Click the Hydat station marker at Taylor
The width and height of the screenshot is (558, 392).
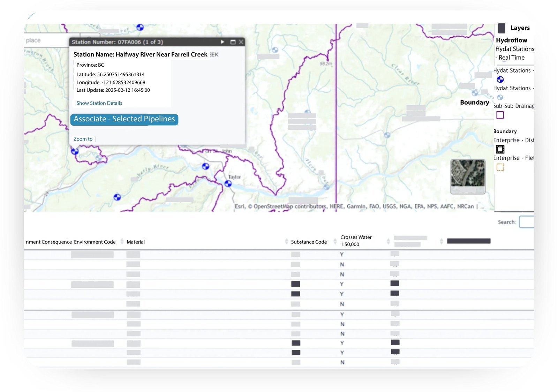[x=228, y=183]
